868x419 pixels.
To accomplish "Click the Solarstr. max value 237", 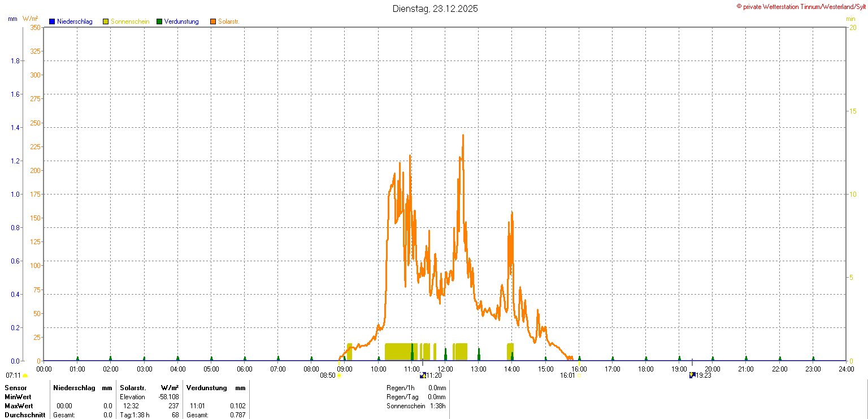I will 173,406.
